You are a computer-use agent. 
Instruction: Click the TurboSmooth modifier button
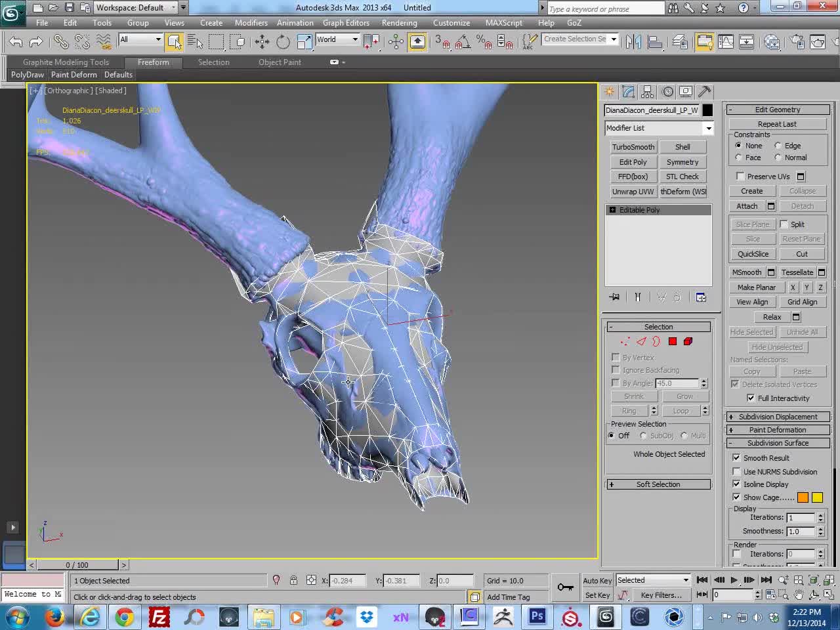pos(633,147)
